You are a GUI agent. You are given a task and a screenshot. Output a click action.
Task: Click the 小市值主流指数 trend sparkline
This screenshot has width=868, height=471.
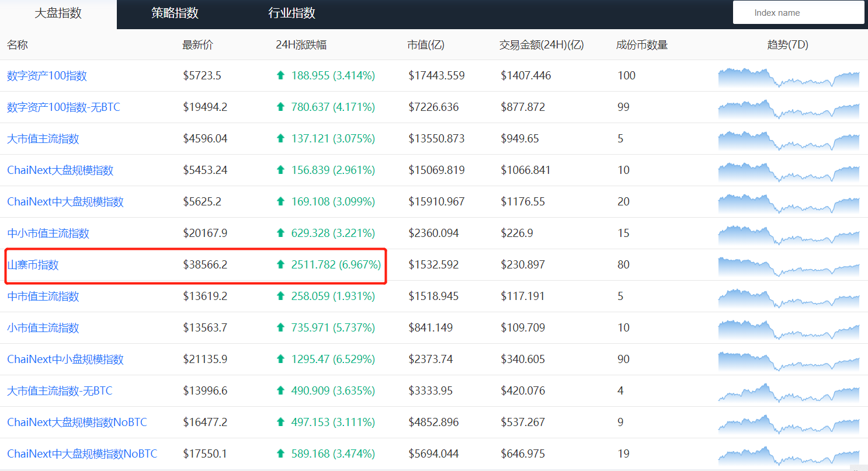pos(789,329)
